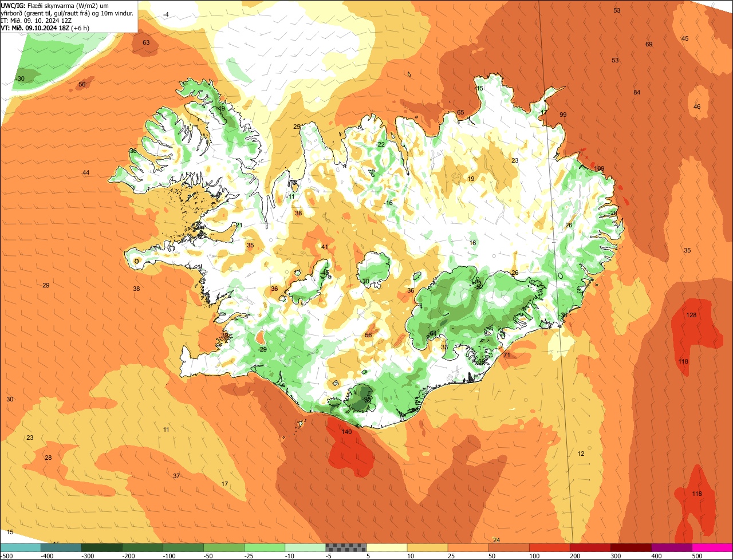733x560 pixels.
Task: Click the value 109 on the east coast
Action: click(599, 168)
